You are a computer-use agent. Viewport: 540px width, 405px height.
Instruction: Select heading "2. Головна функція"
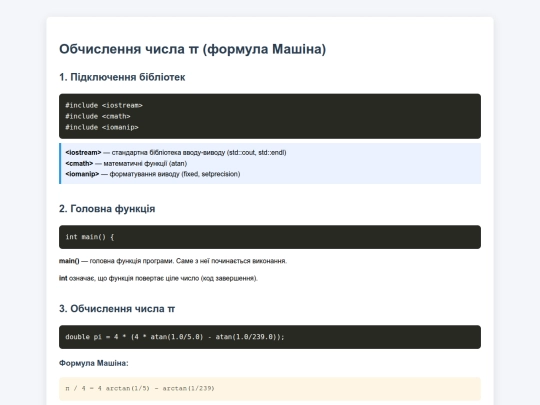tap(107, 209)
